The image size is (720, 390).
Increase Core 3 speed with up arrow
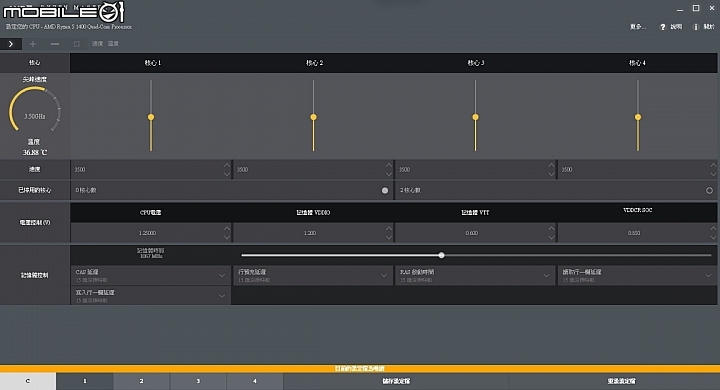[551, 165]
